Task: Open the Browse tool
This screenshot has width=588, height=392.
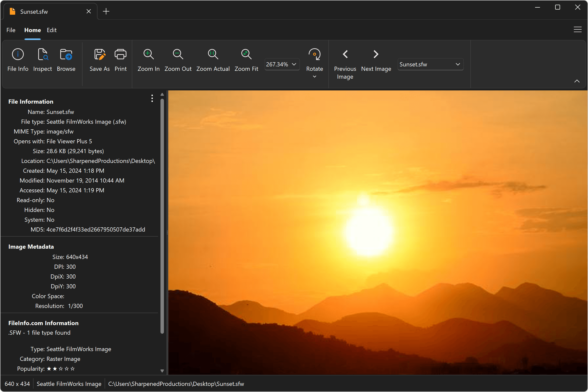Action: (x=66, y=60)
